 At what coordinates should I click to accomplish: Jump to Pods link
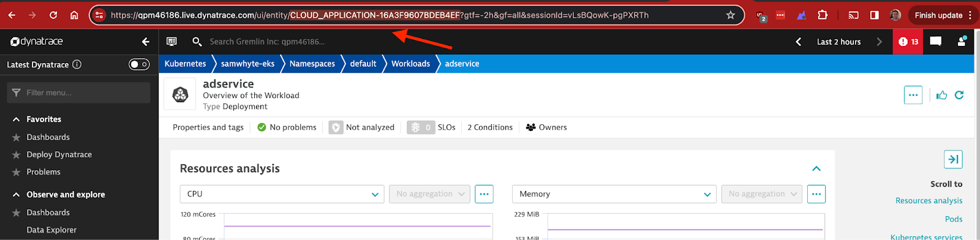953,219
